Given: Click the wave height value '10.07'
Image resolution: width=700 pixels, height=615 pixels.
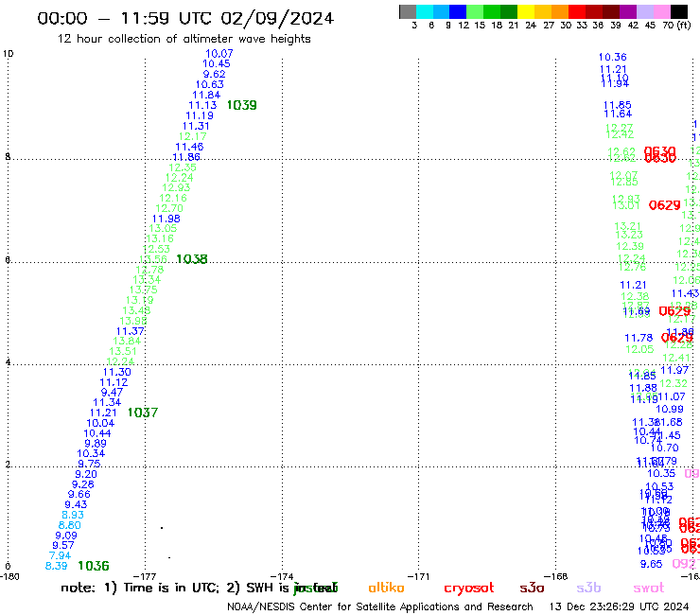Looking at the screenshot, I should [219, 54].
